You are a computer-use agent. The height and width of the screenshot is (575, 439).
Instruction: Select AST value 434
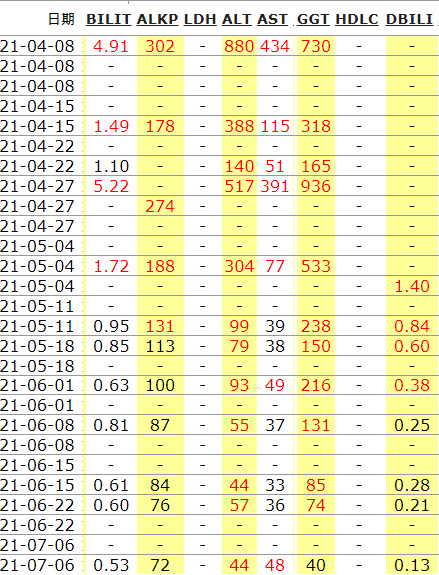pos(275,47)
